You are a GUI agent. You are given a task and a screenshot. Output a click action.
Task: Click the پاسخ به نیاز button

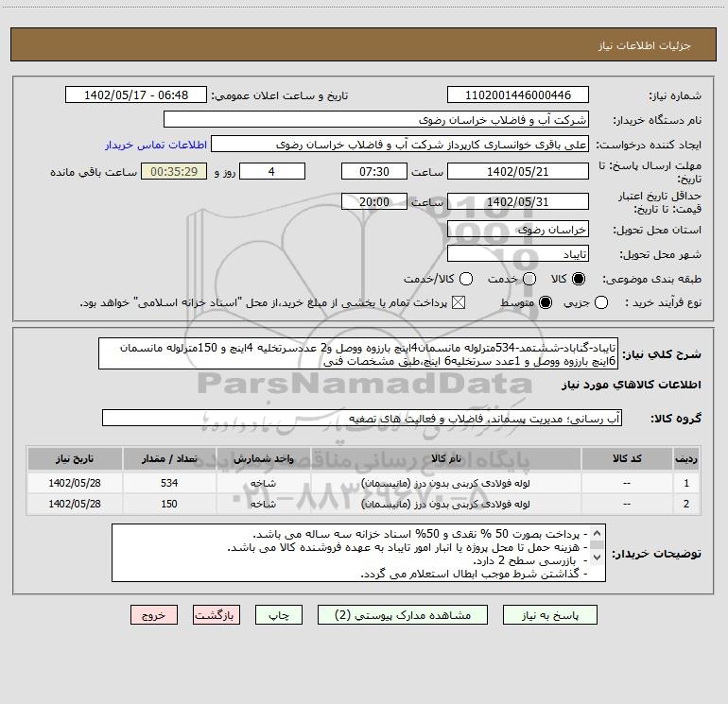(x=550, y=615)
